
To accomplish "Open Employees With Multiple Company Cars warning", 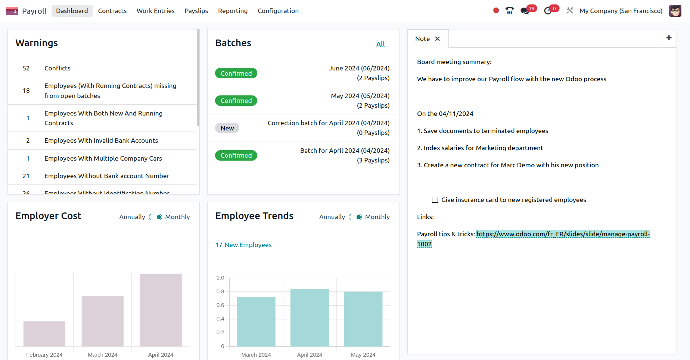I will (103, 158).
